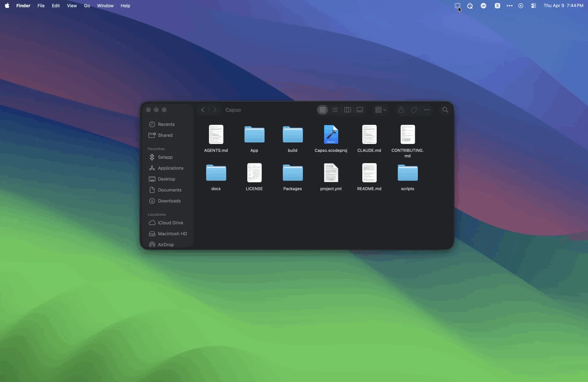Viewport: 588px width, 382px height.
Task: Open the docs folder
Action: click(216, 173)
